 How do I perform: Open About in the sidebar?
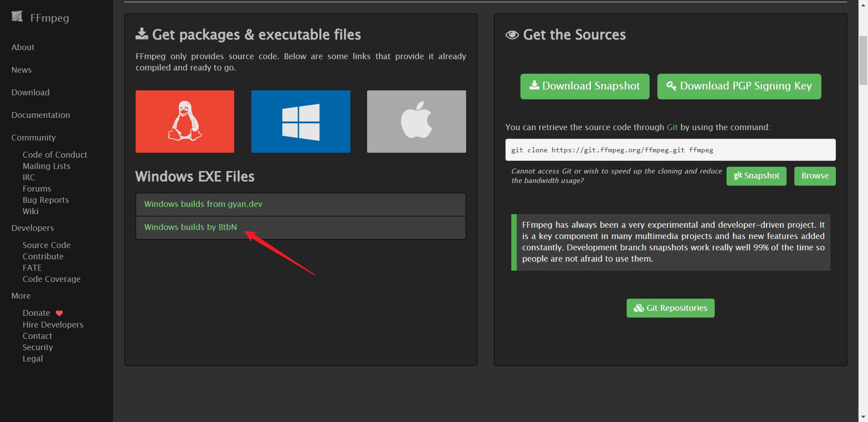click(23, 47)
